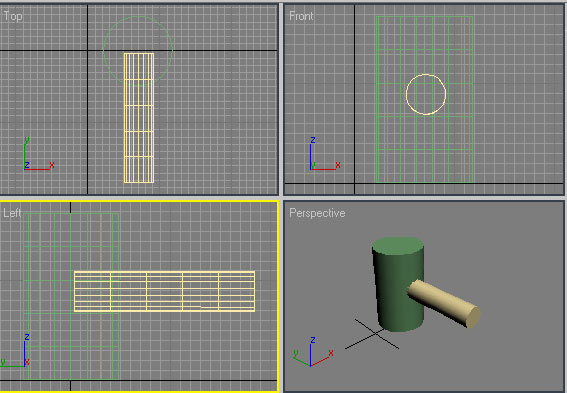Click the Top viewport label
This screenshot has width=567, height=393.
pos(13,16)
